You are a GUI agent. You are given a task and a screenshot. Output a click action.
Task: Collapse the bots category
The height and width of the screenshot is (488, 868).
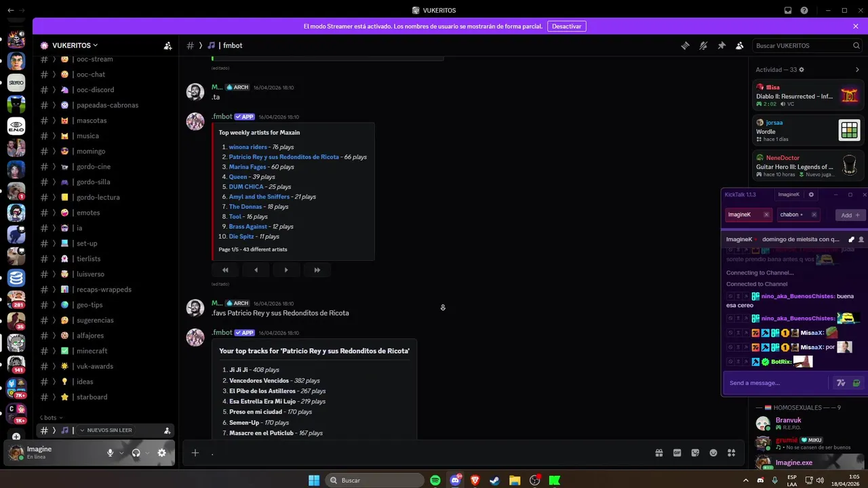point(51,418)
